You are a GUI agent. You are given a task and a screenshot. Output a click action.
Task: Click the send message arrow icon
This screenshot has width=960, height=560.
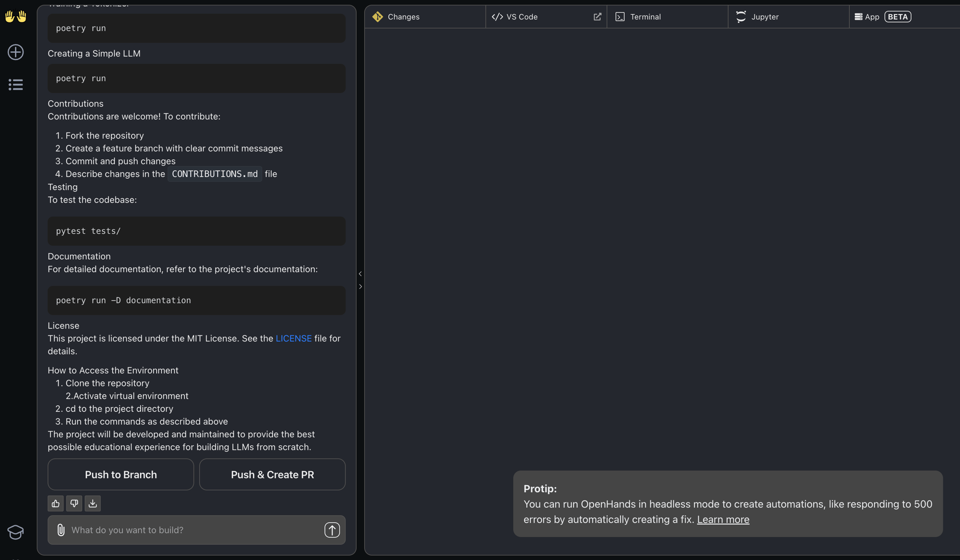click(332, 530)
